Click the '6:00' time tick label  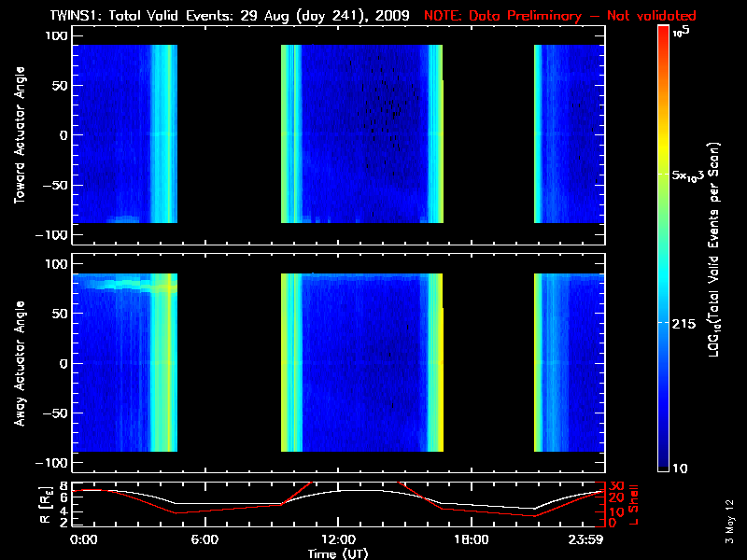point(204,539)
